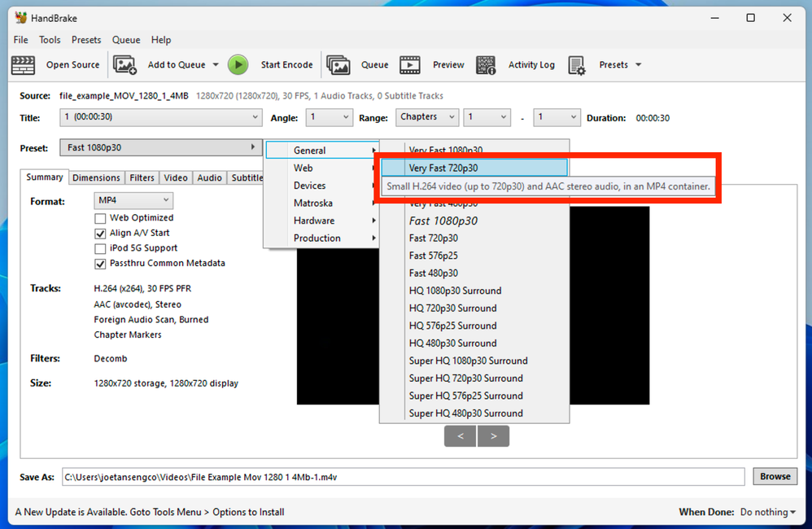Click the green Start Encode play icon
Image resolution: width=812 pixels, height=529 pixels.
tap(238, 65)
